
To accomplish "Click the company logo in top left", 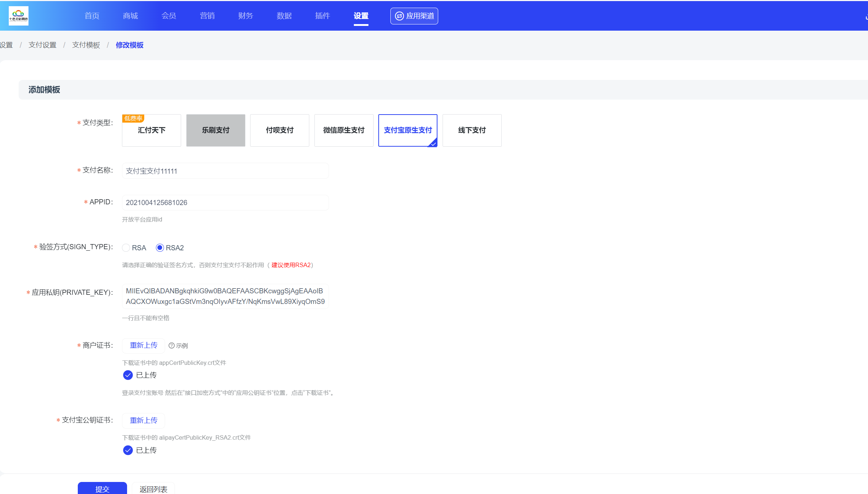I will pyautogui.click(x=19, y=16).
